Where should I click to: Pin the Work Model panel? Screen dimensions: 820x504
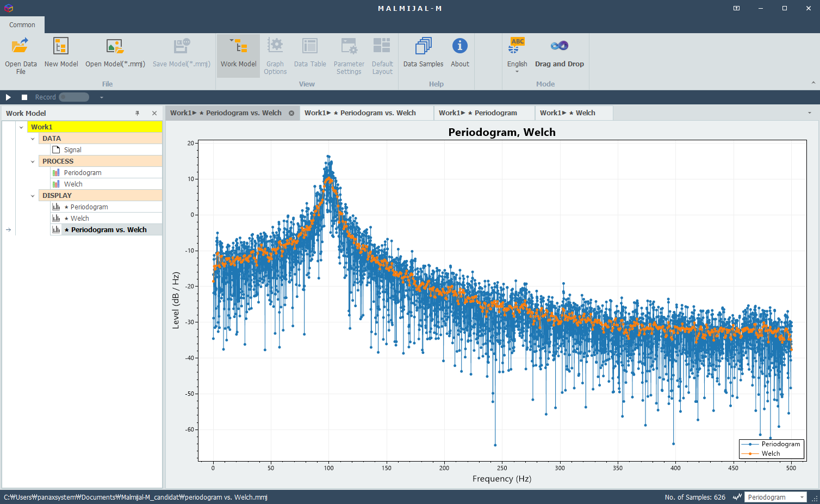[x=138, y=113]
